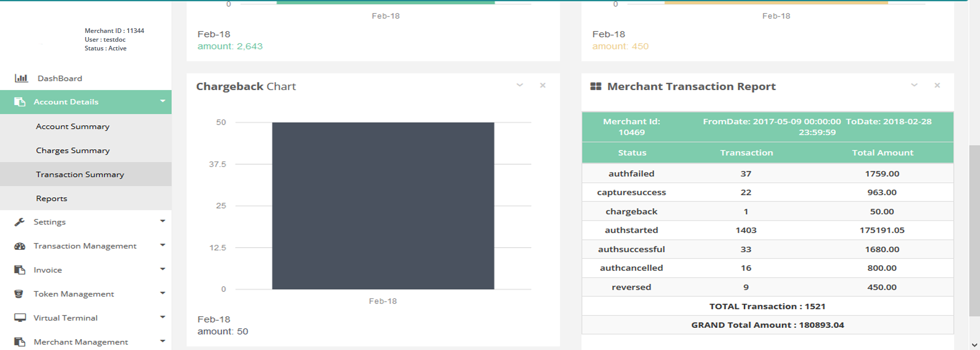980x350 pixels.
Task: Expand the Token Management dropdown arrow
Action: coord(163,293)
